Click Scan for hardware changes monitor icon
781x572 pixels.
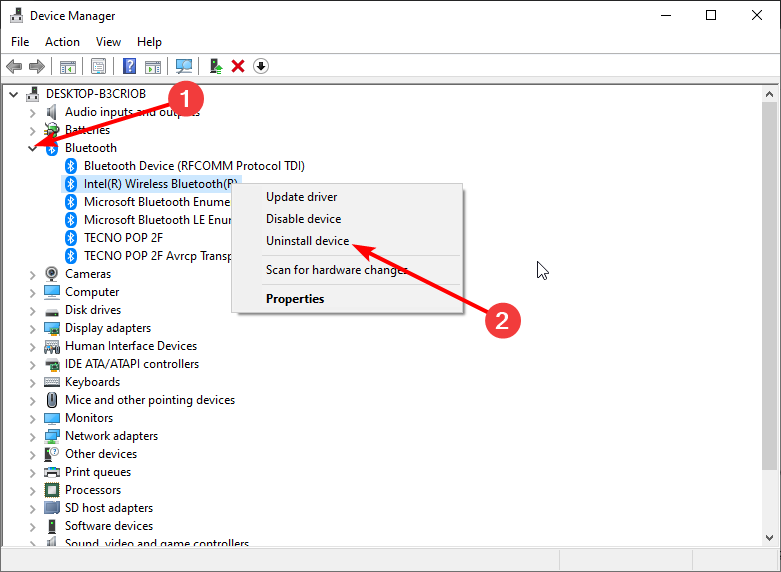pos(184,66)
